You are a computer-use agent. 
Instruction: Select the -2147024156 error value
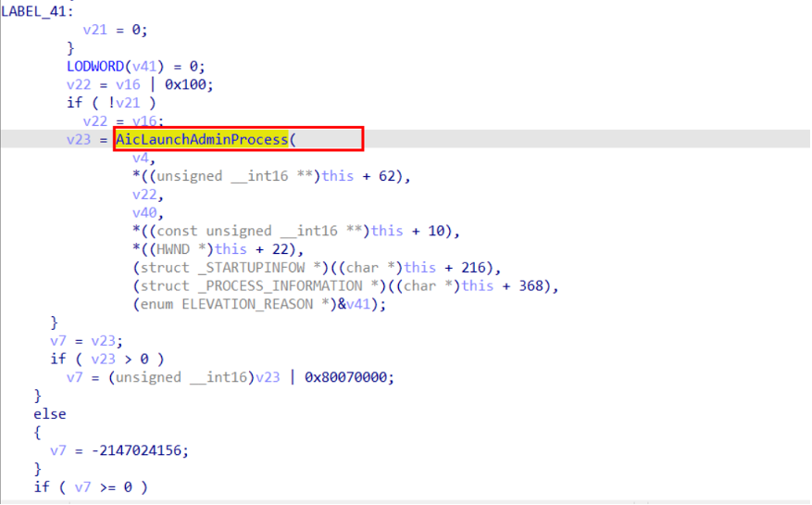(136, 450)
